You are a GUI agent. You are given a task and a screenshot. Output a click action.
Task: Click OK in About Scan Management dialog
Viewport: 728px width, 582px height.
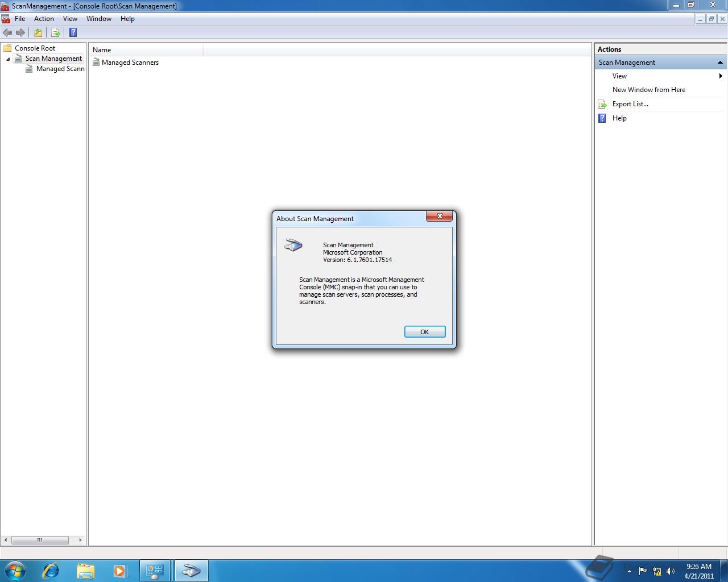coord(425,332)
